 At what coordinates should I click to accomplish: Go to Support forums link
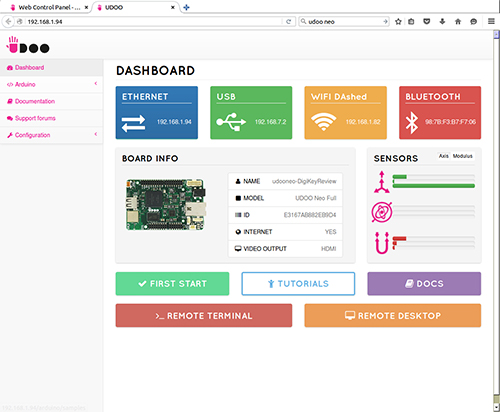(x=51, y=118)
